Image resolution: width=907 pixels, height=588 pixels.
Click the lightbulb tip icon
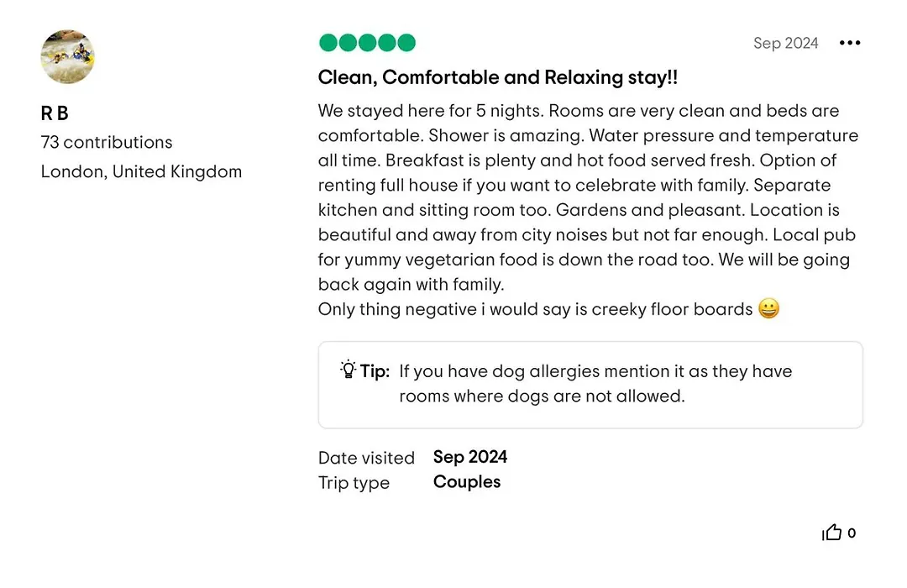click(349, 370)
